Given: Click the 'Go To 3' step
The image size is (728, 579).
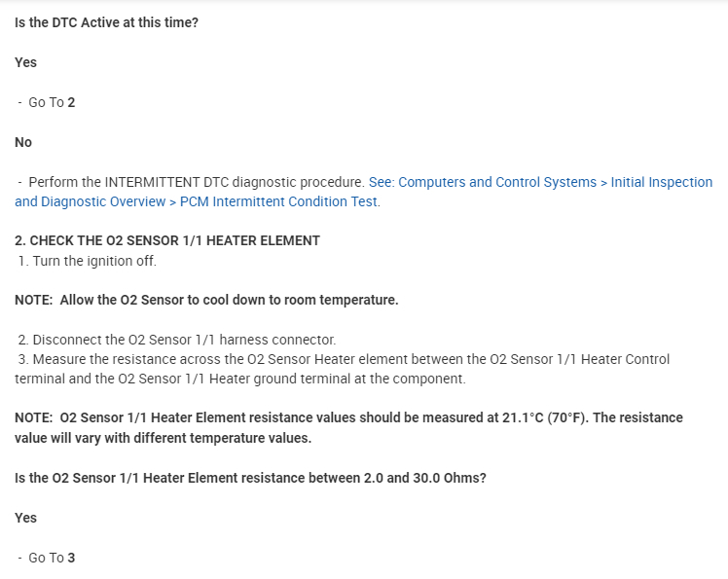Looking at the screenshot, I should (52, 558).
